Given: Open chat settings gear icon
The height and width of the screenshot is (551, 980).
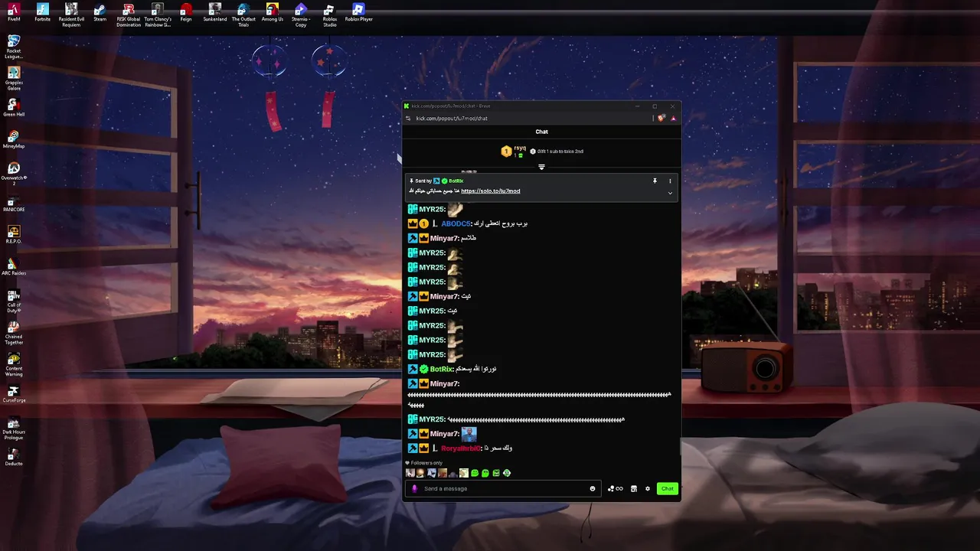Looking at the screenshot, I should (648, 488).
